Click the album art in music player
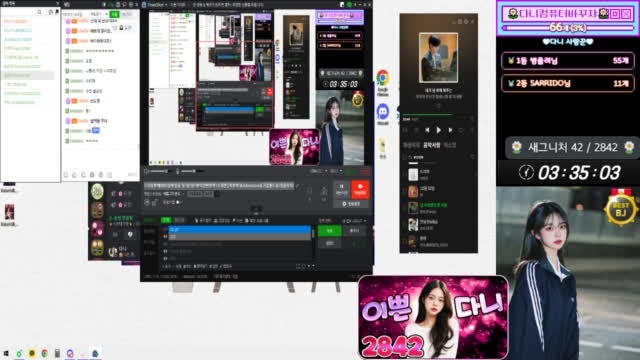This screenshot has height=360, width=640. (x=438, y=58)
